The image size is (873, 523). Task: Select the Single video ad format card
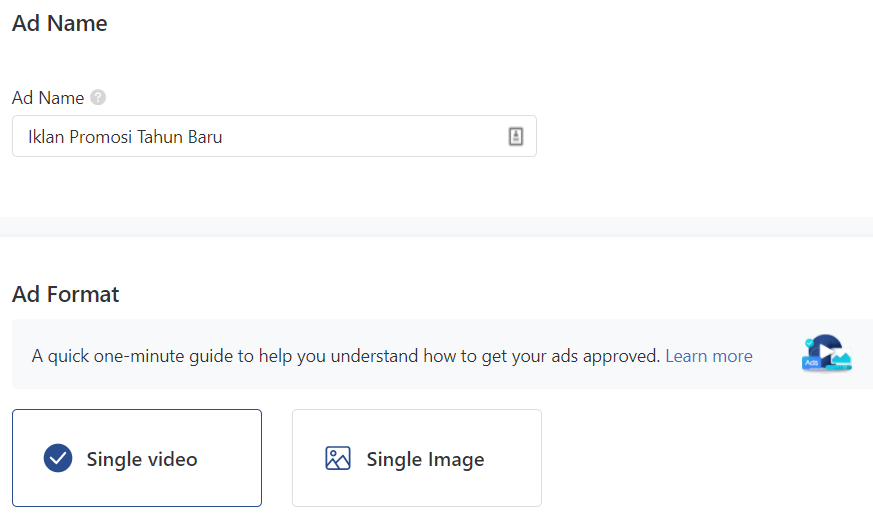pyautogui.click(x=137, y=458)
